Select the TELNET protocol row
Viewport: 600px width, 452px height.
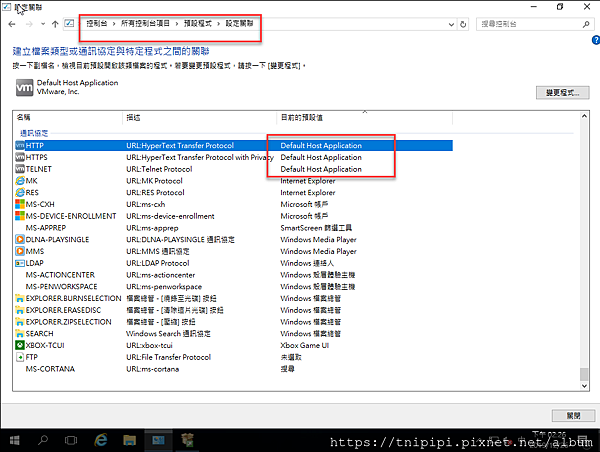233,169
